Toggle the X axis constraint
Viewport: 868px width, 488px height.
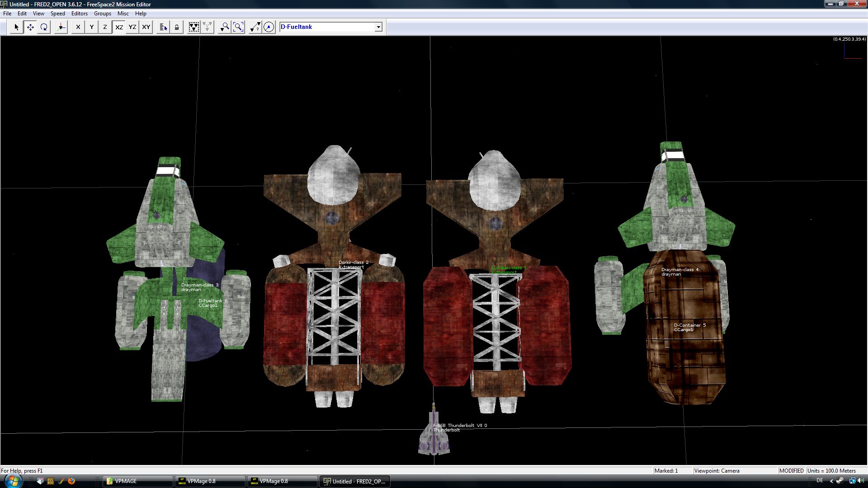tap(78, 27)
